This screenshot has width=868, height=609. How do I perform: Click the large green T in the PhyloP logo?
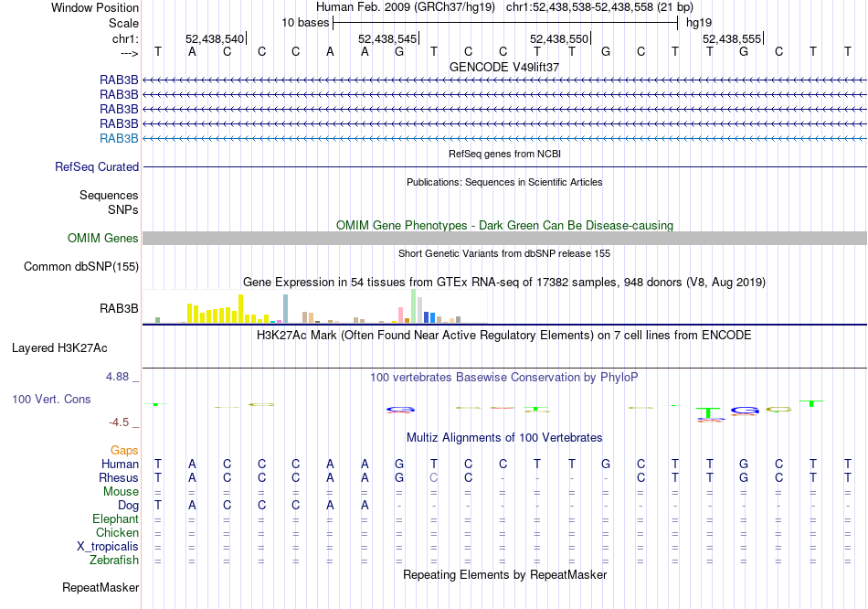(x=709, y=412)
